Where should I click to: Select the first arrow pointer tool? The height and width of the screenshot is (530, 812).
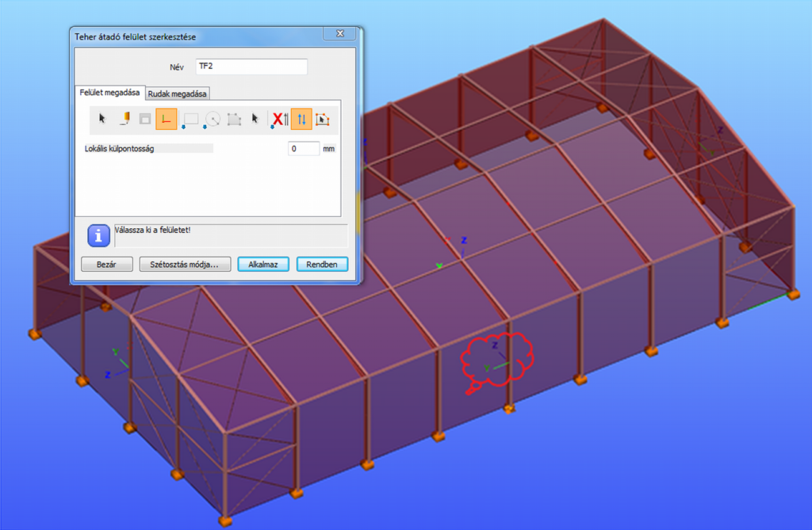101,119
